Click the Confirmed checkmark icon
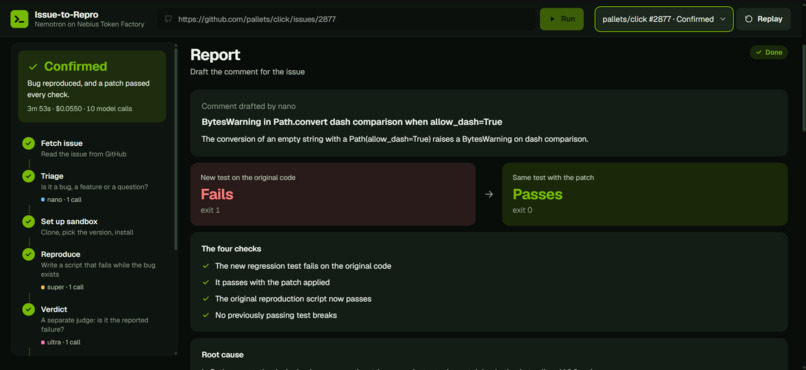 (33, 67)
